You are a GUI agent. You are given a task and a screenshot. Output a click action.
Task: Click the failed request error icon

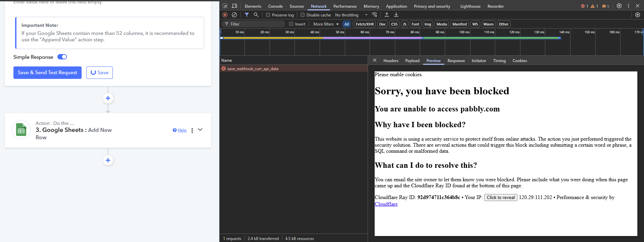coord(224,68)
